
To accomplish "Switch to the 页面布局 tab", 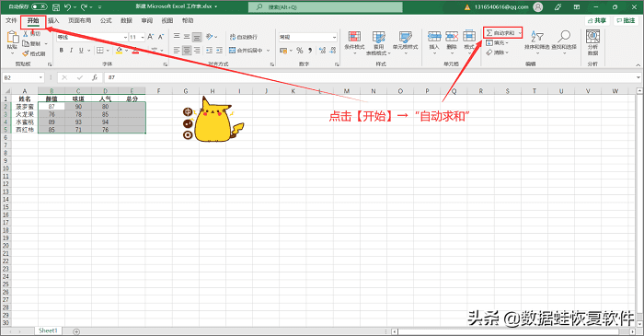I will pyautogui.click(x=80, y=20).
